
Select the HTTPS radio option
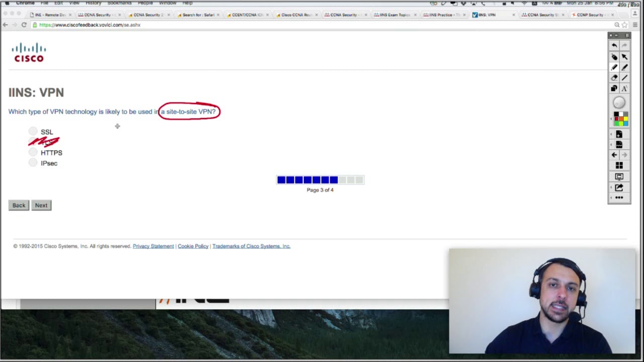[x=33, y=152]
